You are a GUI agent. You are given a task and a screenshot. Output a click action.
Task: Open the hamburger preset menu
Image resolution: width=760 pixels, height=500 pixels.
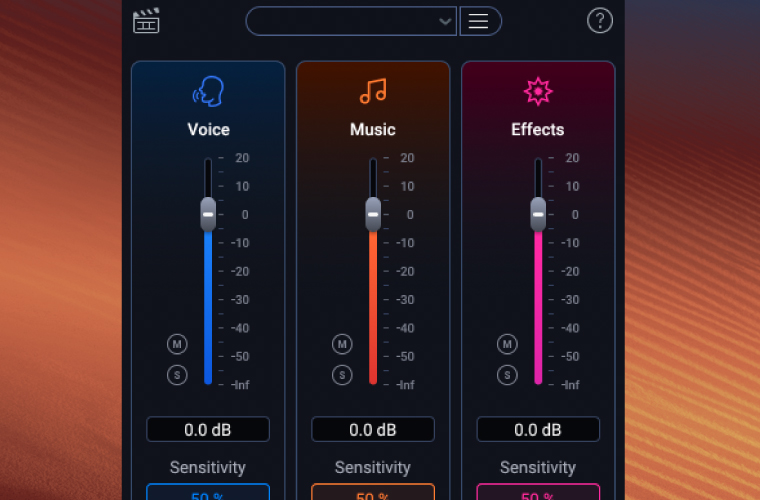pyautogui.click(x=479, y=21)
